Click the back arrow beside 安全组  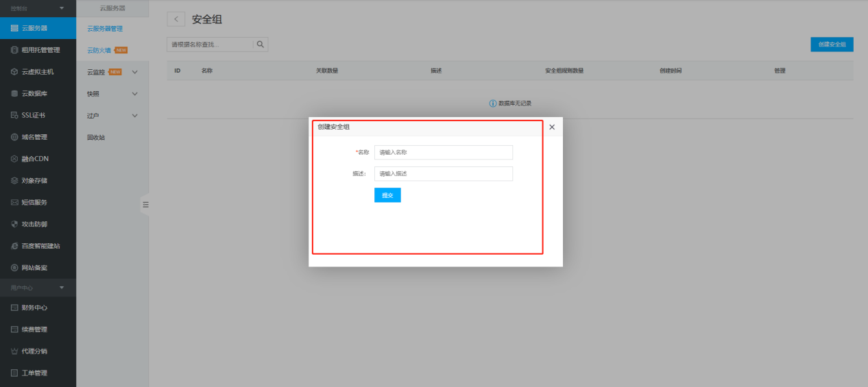point(176,19)
